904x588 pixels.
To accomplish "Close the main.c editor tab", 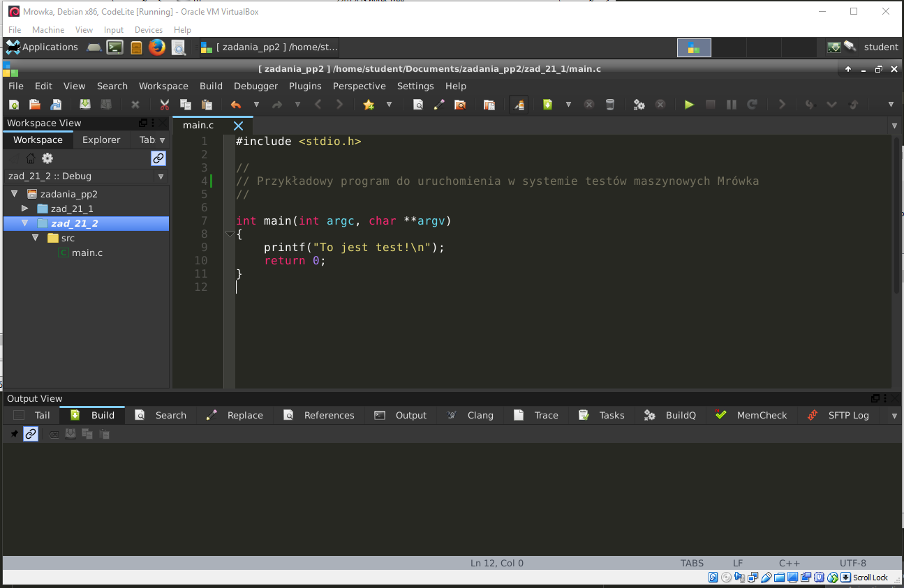I will (238, 126).
